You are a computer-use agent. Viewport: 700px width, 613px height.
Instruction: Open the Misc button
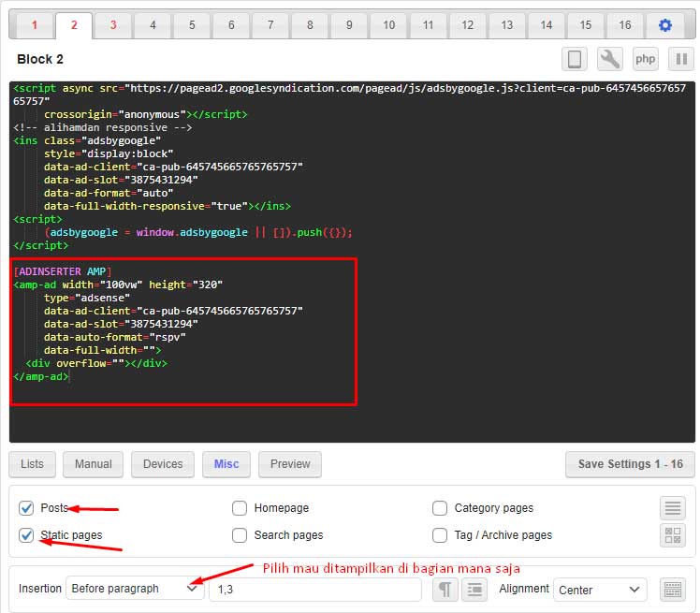(x=226, y=464)
